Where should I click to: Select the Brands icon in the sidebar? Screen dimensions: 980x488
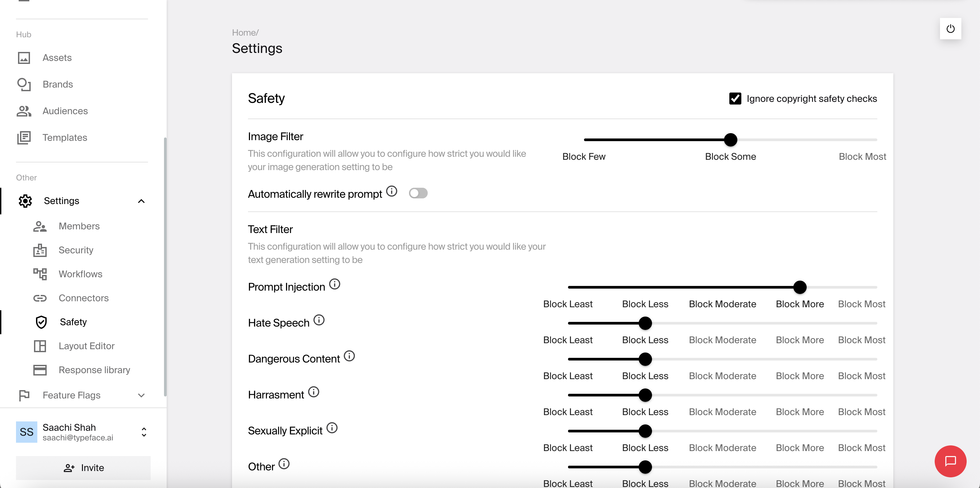click(x=24, y=84)
